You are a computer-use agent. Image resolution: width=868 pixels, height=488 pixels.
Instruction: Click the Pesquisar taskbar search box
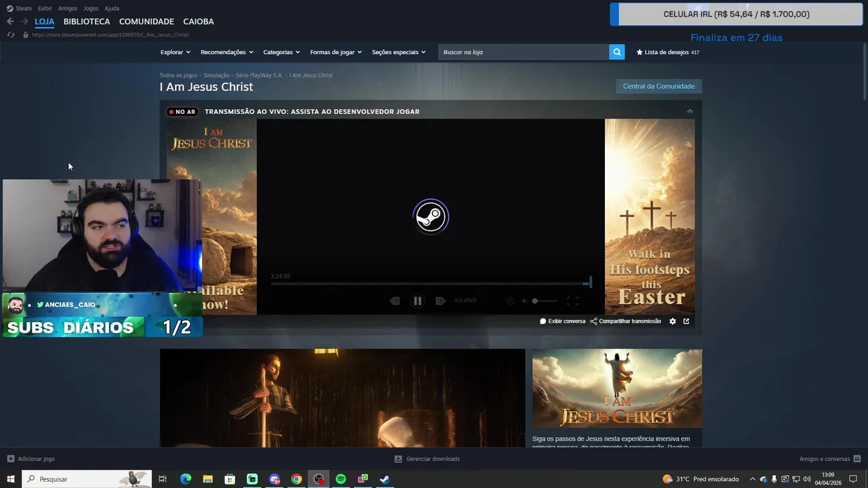(x=87, y=479)
